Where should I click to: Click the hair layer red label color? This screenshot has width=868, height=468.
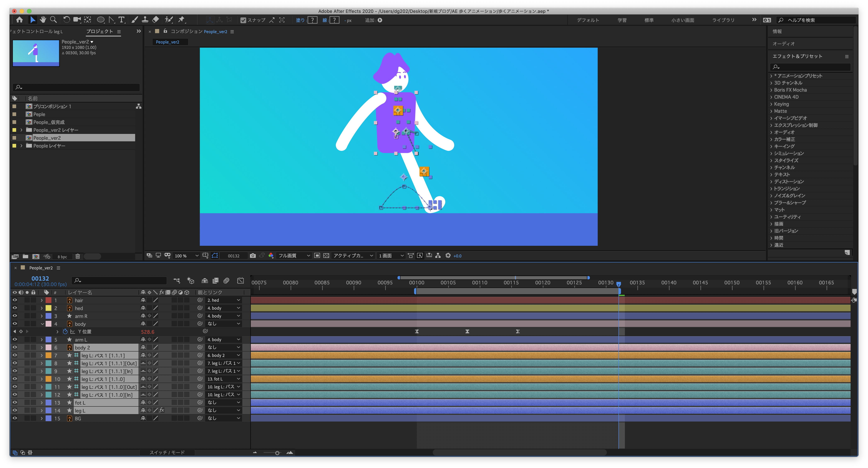[48, 300]
